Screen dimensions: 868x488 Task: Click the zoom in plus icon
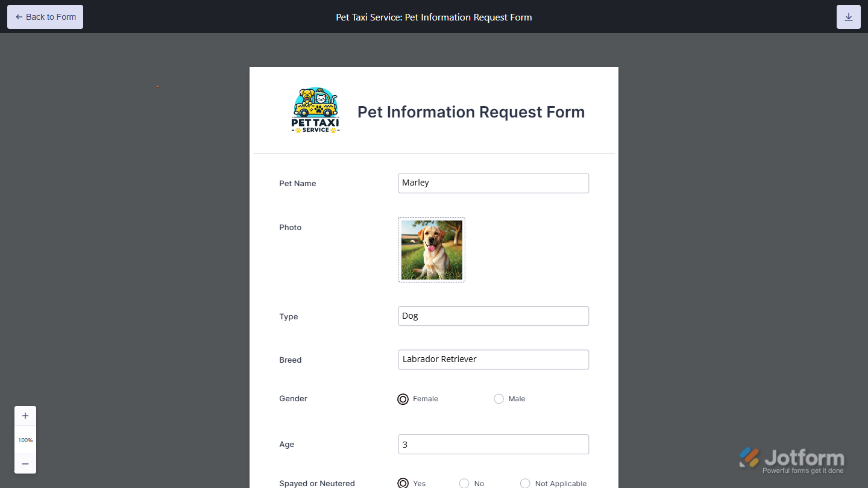click(25, 416)
